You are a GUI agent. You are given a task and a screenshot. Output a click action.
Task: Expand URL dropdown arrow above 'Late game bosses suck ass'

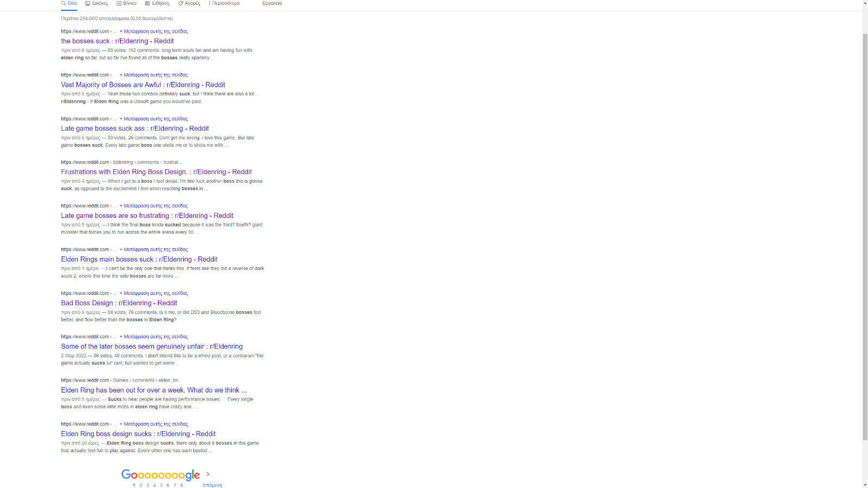click(121, 119)
